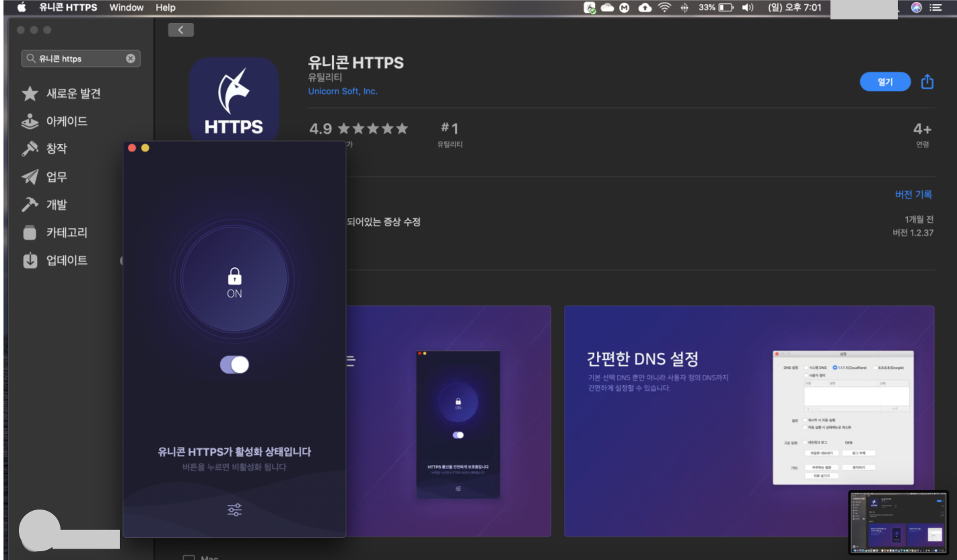Open the Unicorn Soft, Inc. developer link
Viewport: 957px width, 560px height.
[x=343, y=91]
